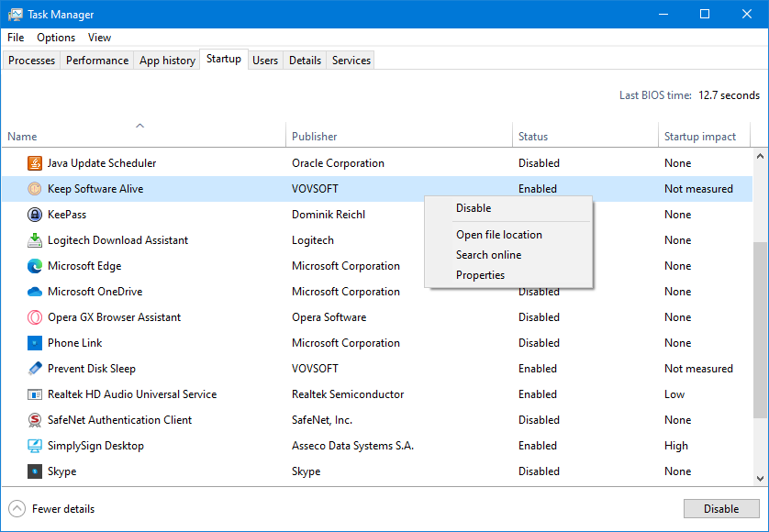Click the Phone Link icon

[x=34, y=343]
